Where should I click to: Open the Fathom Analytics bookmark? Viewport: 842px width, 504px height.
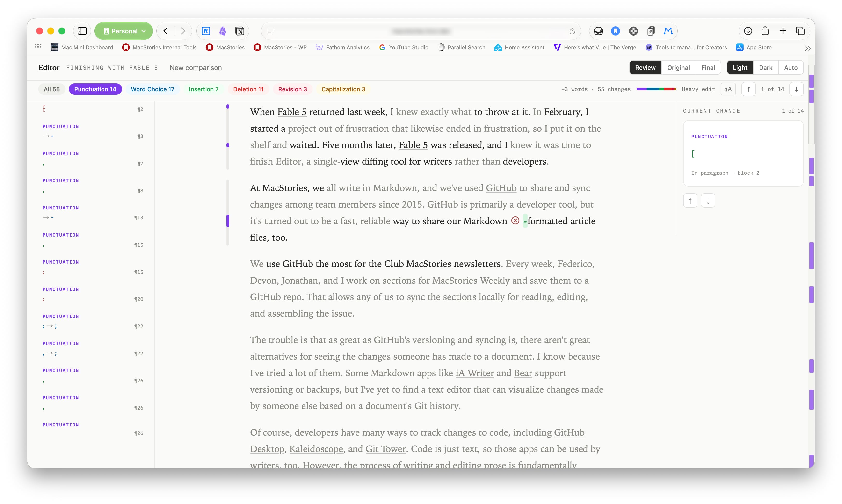point(342,48)
